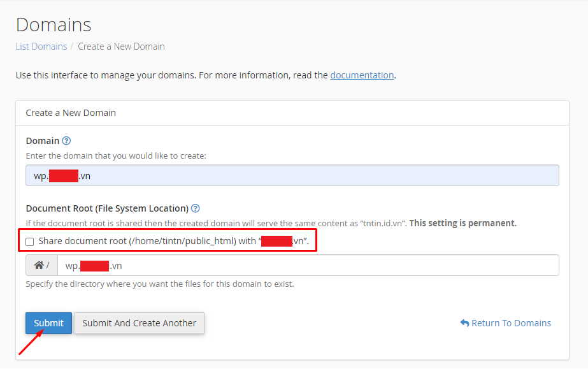Image resolution: width=588 pixels, height=369 pixels.
Task: Click the "This setting is permanent" warning text
Action: point(463,223)
